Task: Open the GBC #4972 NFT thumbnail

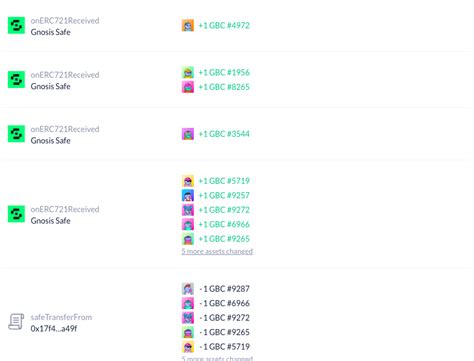Action: coord(188,25)
